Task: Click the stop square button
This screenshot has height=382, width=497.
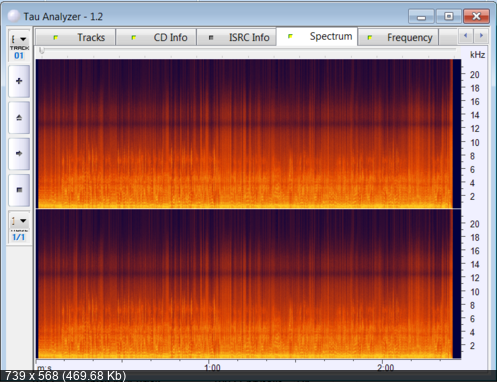Action: (19, 190)
